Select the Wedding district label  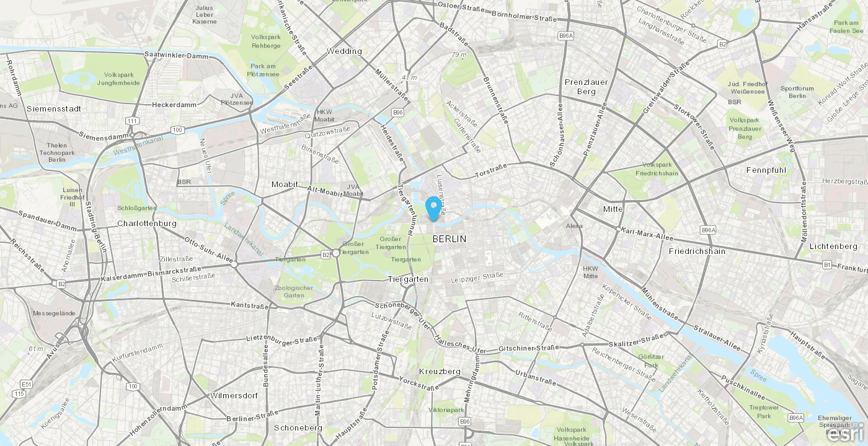coord(344,51)
